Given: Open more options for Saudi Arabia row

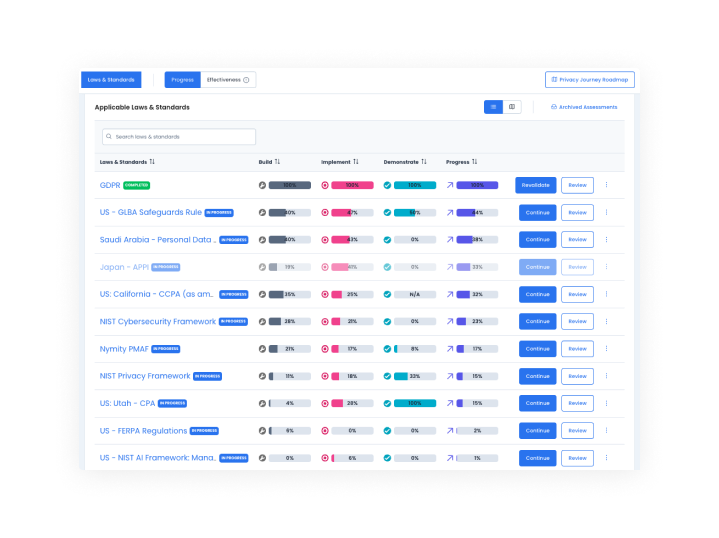Looking at the screenshot, I should 606,239.
